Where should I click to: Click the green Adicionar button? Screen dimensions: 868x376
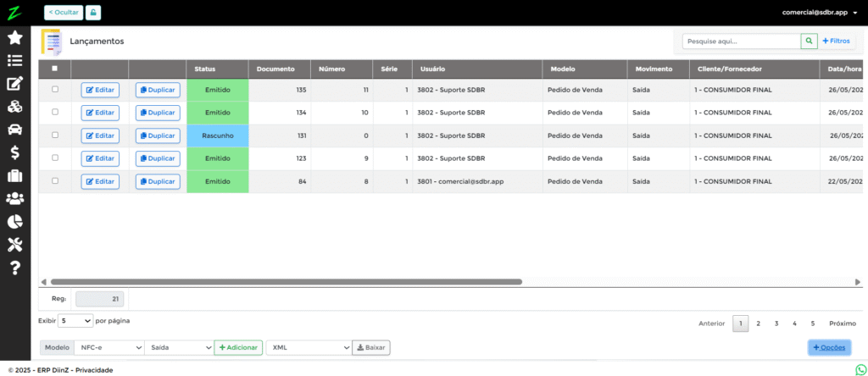[238, 347]
